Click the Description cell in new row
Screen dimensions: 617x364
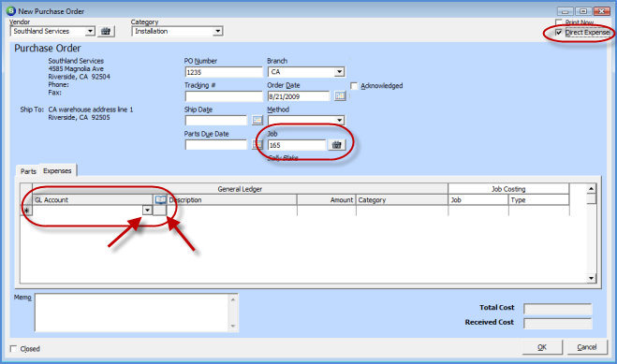pos(232,211)
